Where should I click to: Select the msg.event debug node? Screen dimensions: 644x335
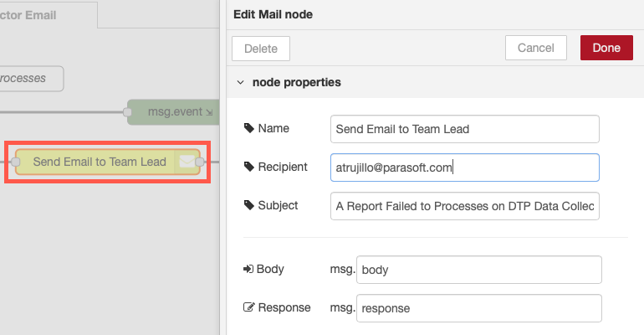coord(175,111)
